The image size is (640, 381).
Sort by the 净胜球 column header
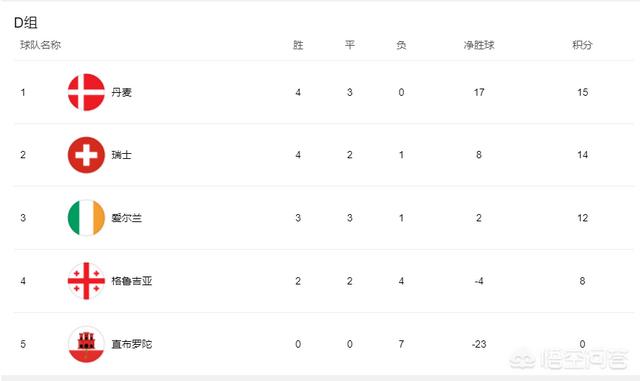pos(479,45)
